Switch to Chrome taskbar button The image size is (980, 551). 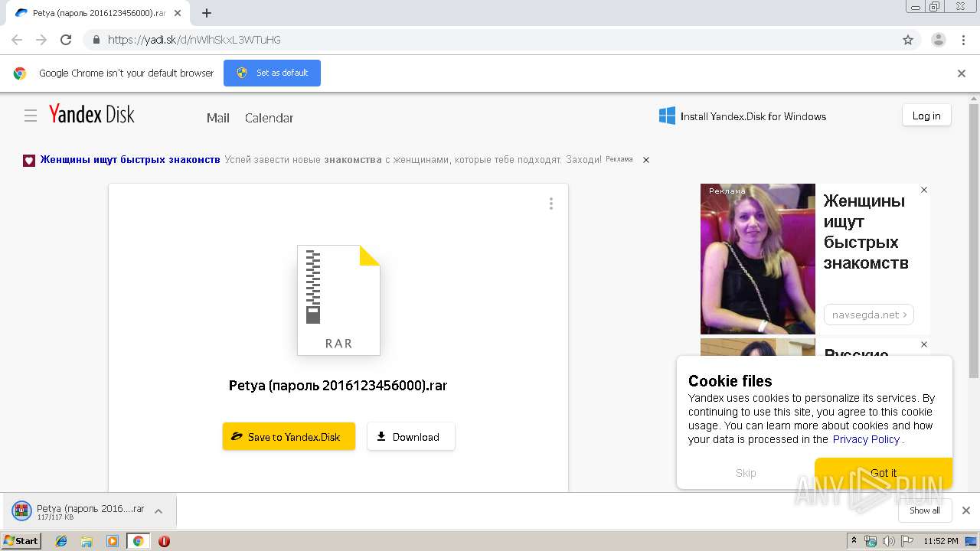tap(138, 541)
